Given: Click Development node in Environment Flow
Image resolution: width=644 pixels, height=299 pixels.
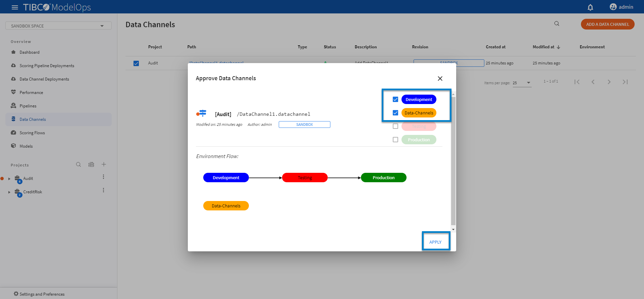Looking at the screenshot, I should 226,178.
